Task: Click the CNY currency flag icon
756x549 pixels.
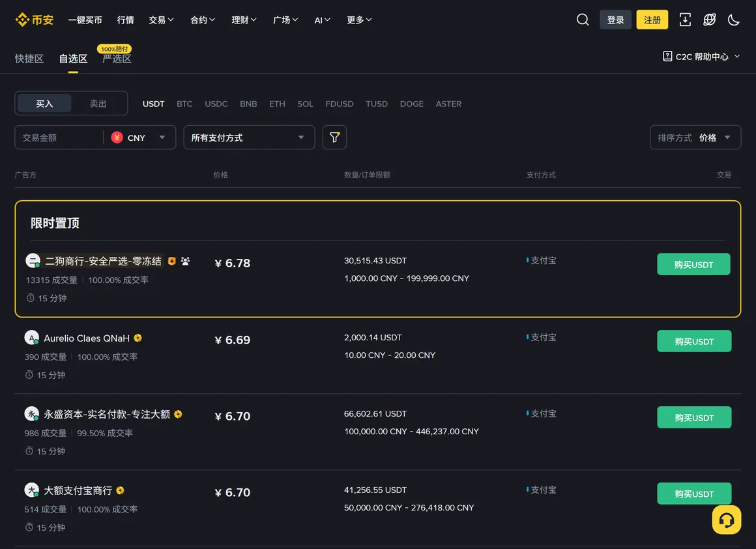Action: (x=117, y=138)
